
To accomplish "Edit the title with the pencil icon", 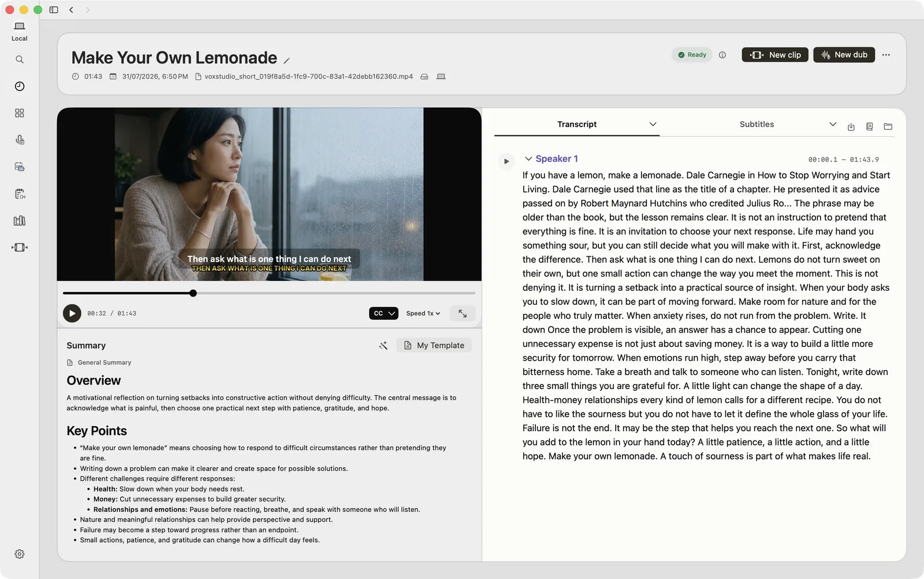I will [x=286, y=60].
